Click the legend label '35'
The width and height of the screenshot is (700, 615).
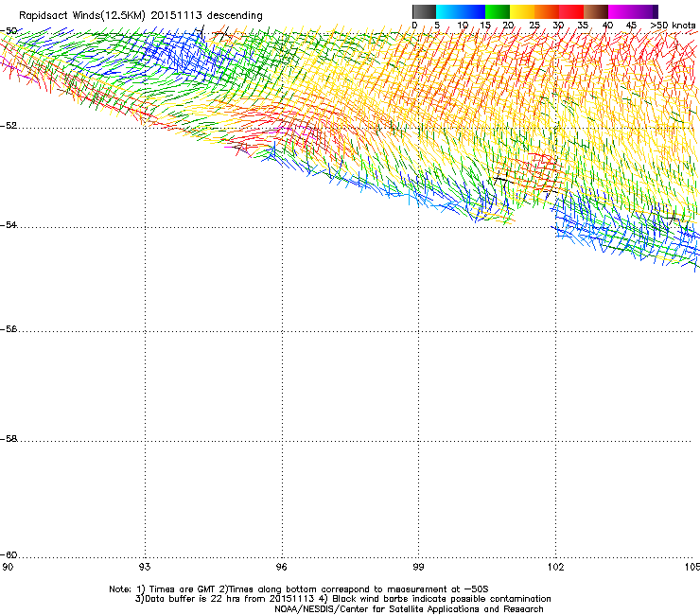(583, 26)
